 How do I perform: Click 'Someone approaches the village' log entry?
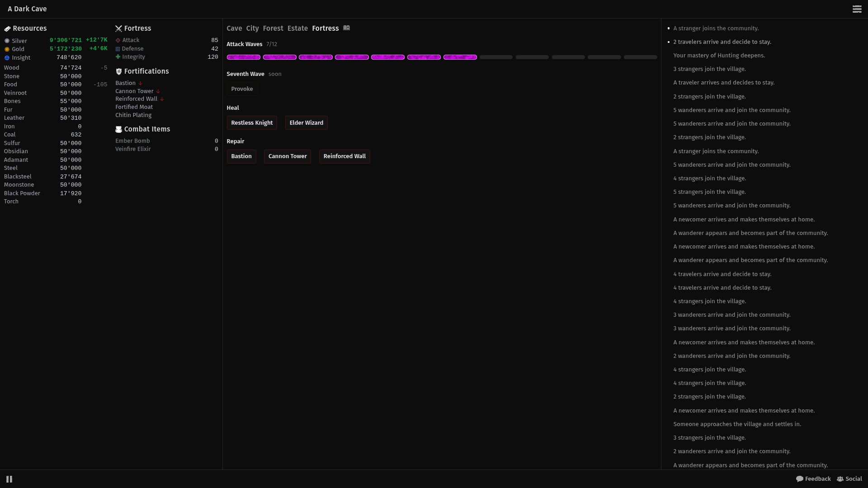pos(737,424)
